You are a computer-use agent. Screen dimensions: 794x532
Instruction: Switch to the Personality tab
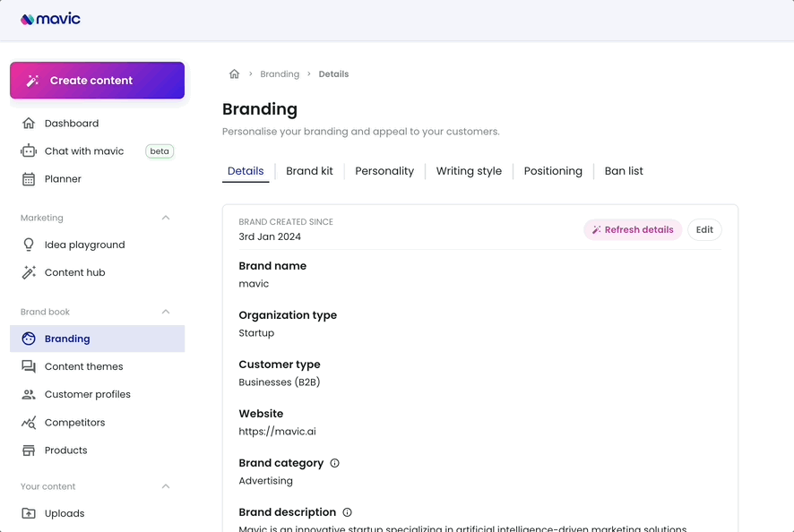(384, 171)
